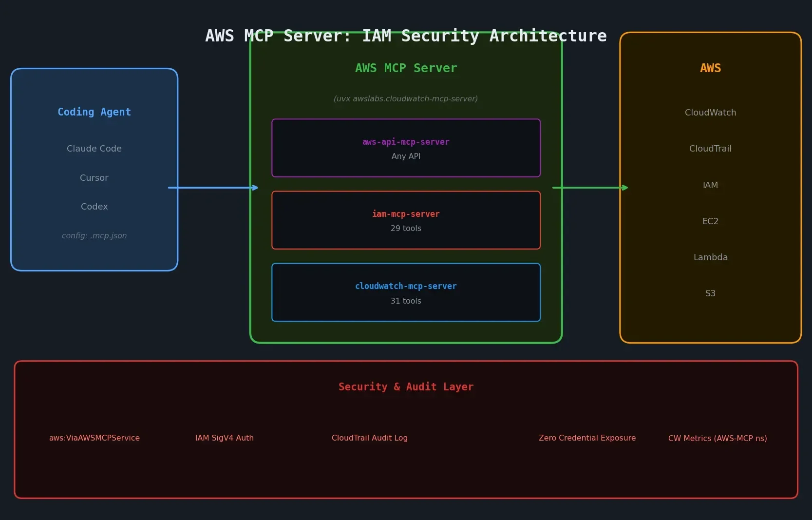Select 'Lambda' in the AWS box
The width and height of the screenshot is (812, 520).
(710, 257)
